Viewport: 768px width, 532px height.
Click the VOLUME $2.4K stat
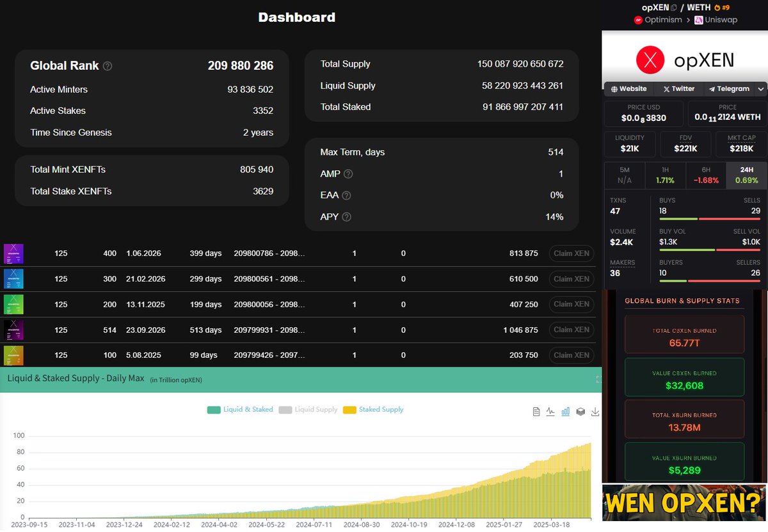pyautogui.click(x=623, y=238)
